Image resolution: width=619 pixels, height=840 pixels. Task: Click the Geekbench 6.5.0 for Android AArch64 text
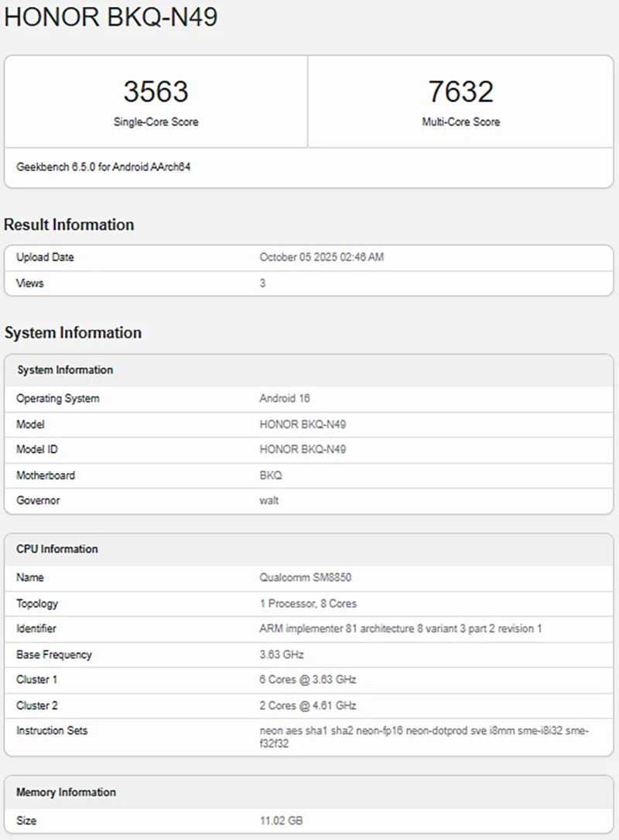tap(104, 167)
